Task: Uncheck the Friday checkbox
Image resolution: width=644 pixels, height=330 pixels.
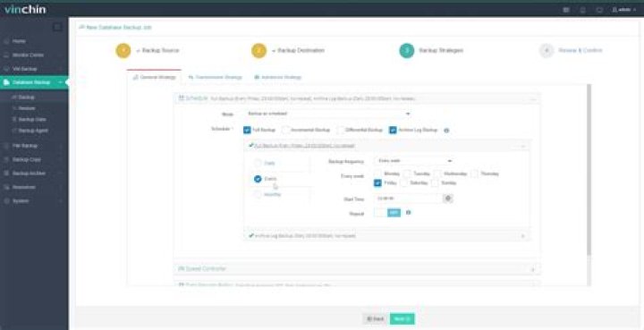Action: [x=377, y=183]
